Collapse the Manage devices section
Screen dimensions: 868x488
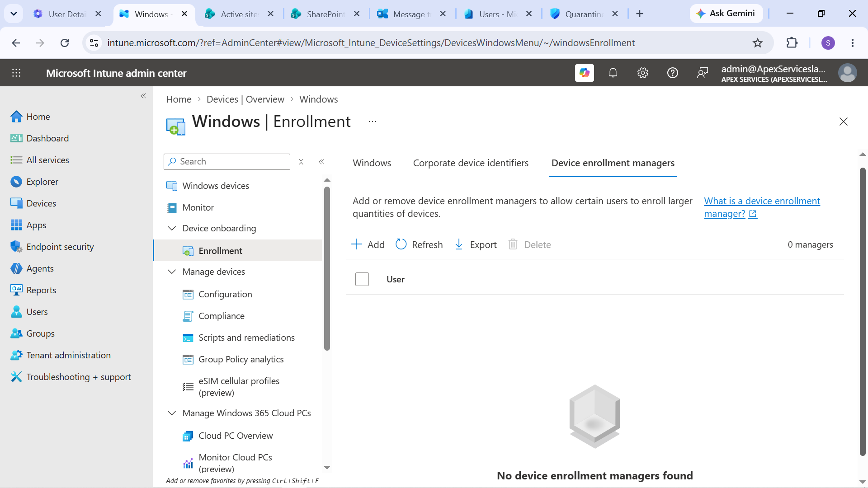[172, 272]
